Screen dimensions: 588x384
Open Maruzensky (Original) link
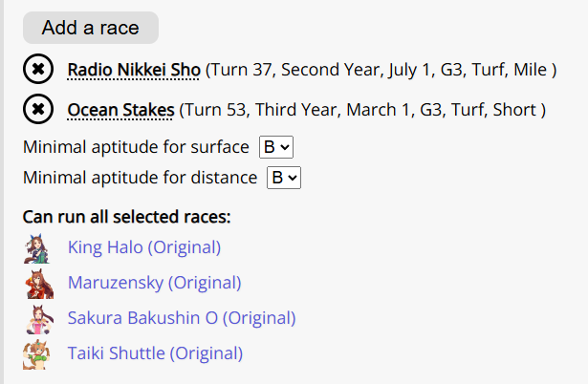point(155,283)
